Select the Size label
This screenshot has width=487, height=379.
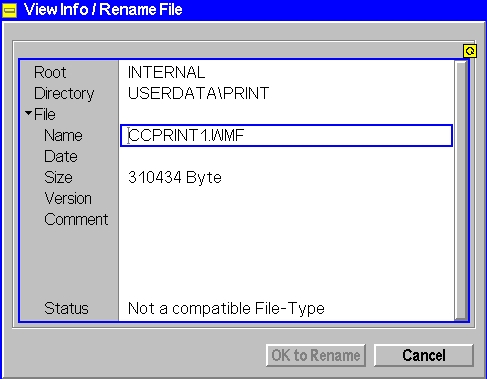coord(58,177)
